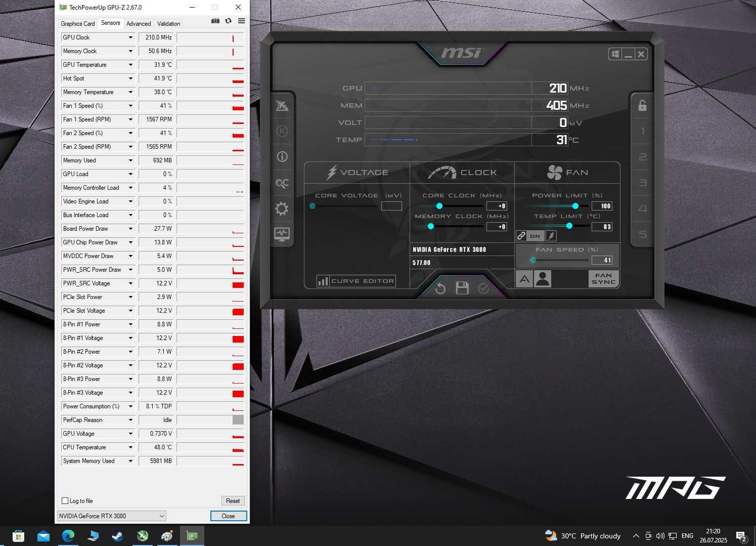Open the Curve Editor in Afterburner
This screenshot has width=756, height=546.
coord(356,281)
